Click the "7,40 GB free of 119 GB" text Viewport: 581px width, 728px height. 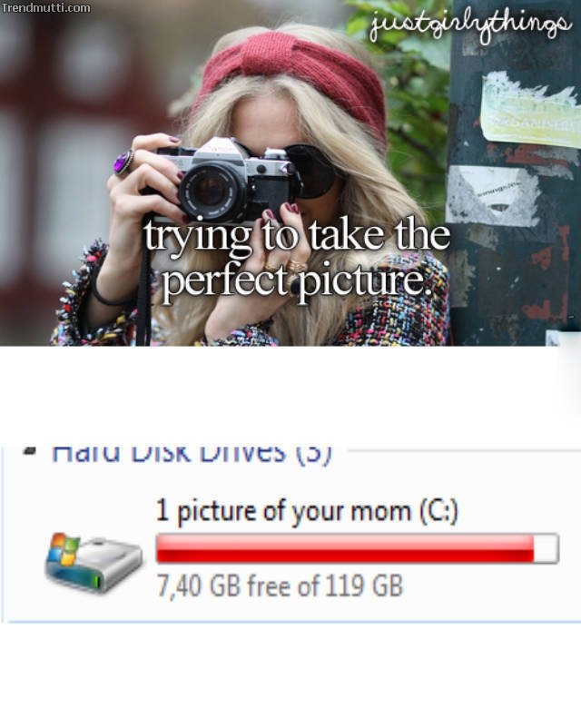280,585
